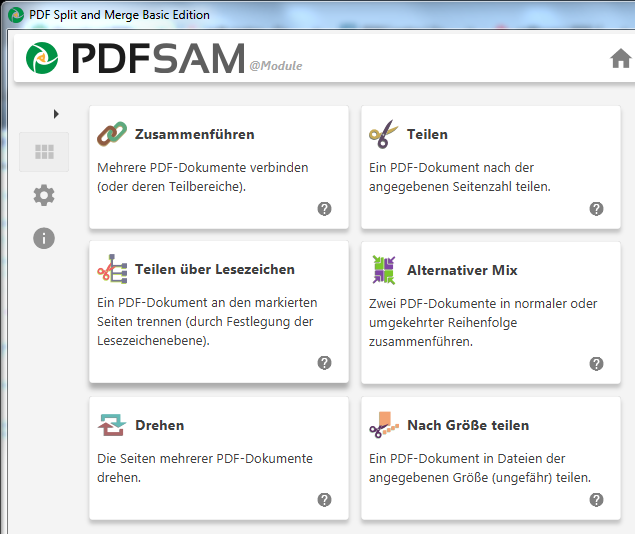Open the Zusammenführen module title

(x=195, y=134)
